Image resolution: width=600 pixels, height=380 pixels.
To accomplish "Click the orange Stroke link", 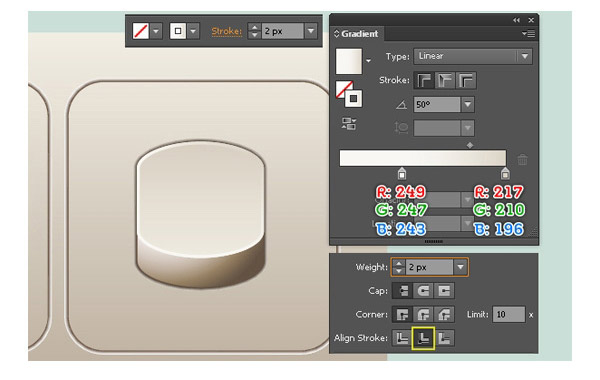I will tap(227, 31).
